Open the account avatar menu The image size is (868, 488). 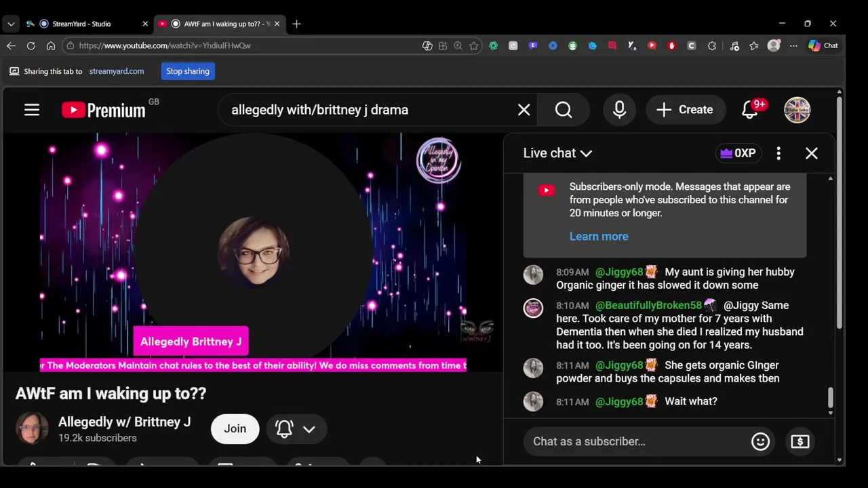[797, 110]
